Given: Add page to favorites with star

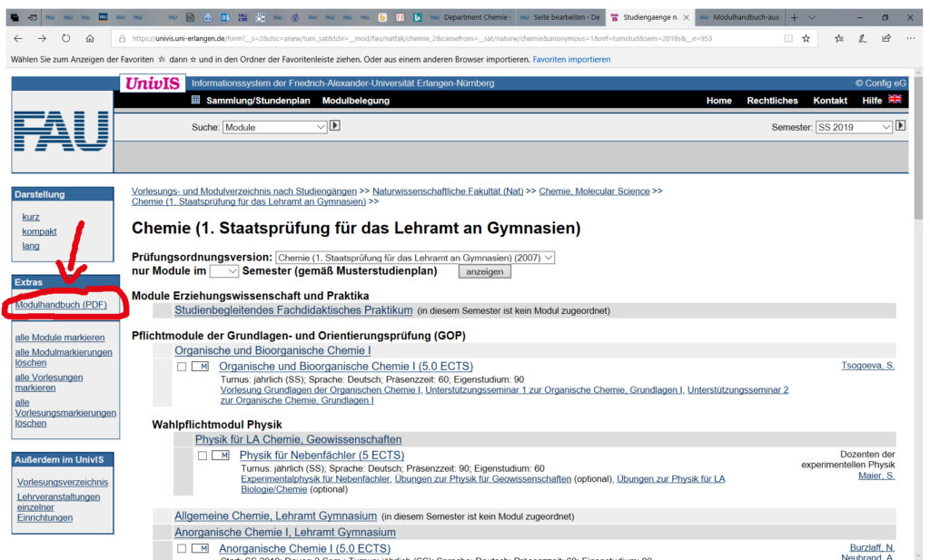Looking at the screenshot, I should click(806, 38).
